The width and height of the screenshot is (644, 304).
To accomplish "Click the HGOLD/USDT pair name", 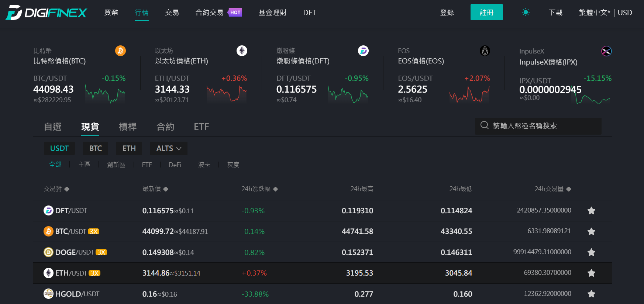I will tap(77, 294).
